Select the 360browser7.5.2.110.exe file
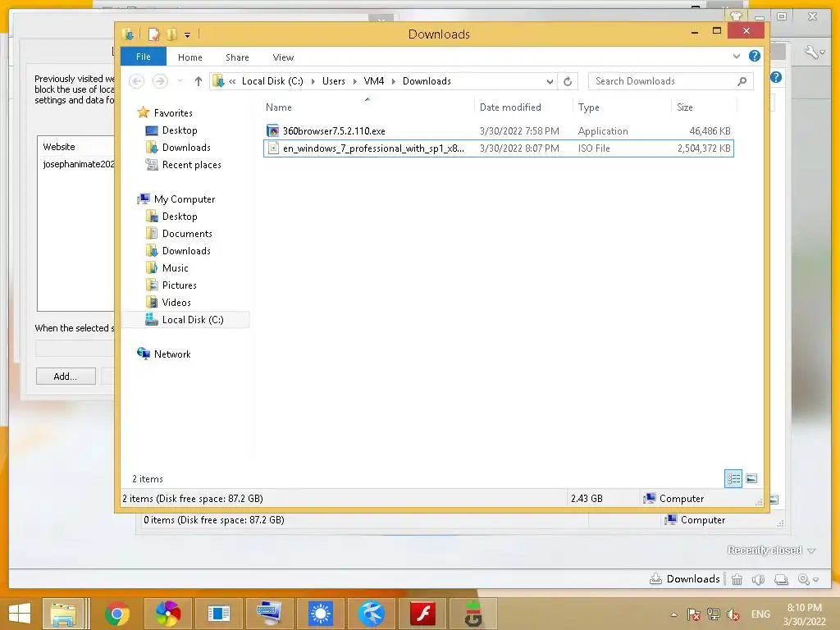 coord(334,131)
